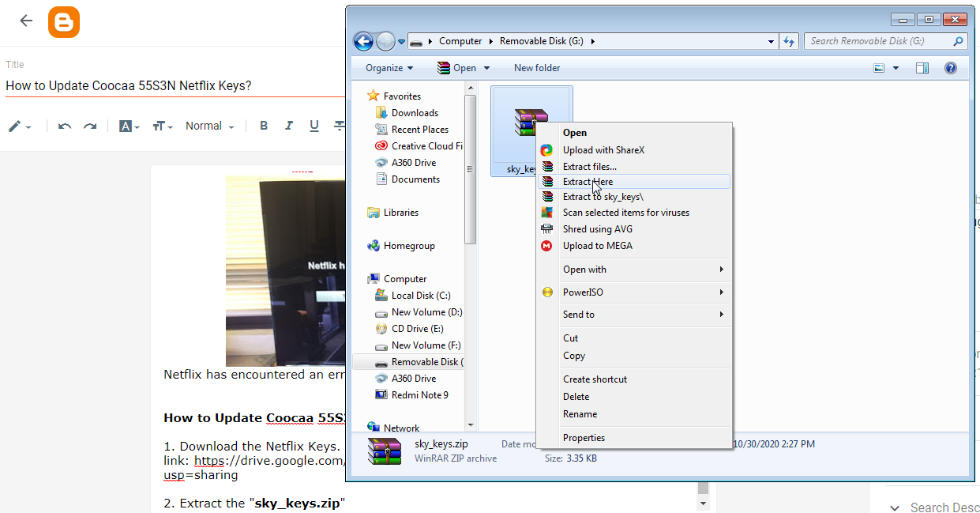Open the view options dropdown arrow

point(896,68)
